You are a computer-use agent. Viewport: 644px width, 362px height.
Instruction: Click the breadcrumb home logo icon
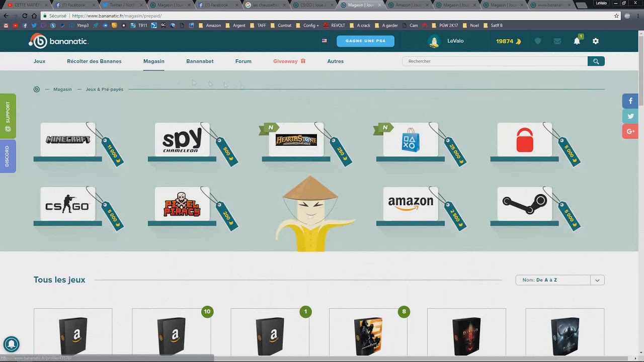(x=36, y=89)
